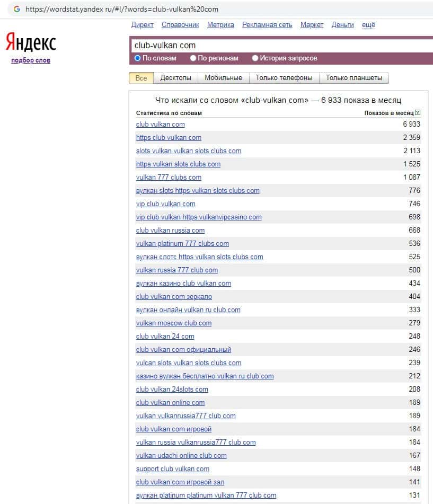Select the По словам radio button

pyautogui.click(x=138, y=58)
